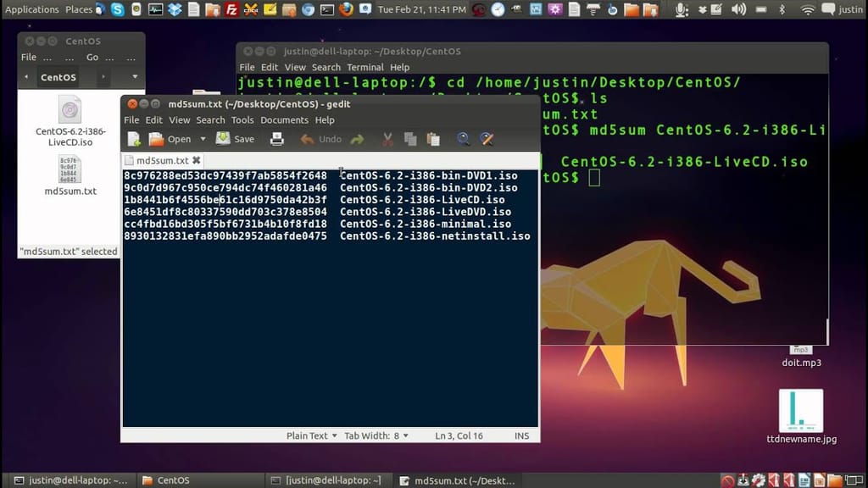Image resolution: width=868 pixels, height=488 pixels.
Task: Open the volume control in top panel
Action: point(737,9)
